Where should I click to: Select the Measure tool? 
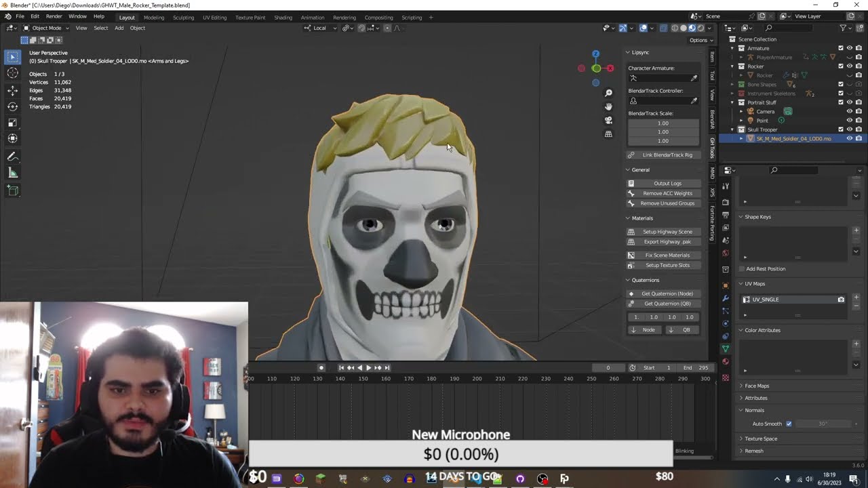point(13,174)
